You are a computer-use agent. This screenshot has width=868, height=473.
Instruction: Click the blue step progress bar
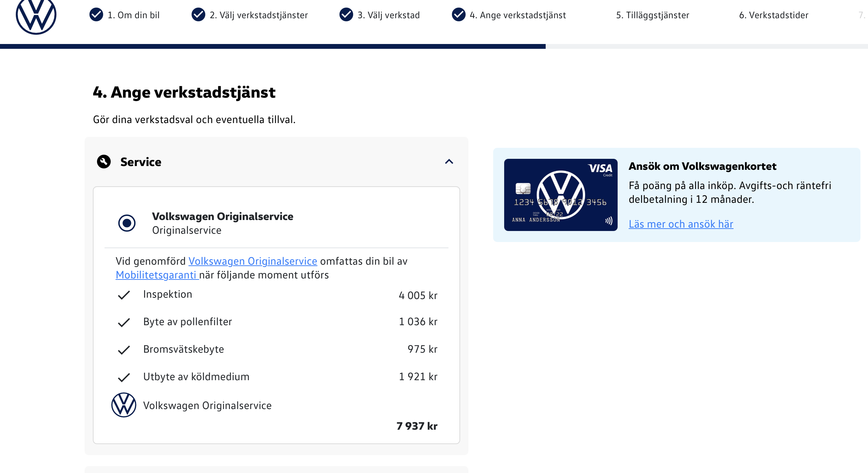[273, 46]
